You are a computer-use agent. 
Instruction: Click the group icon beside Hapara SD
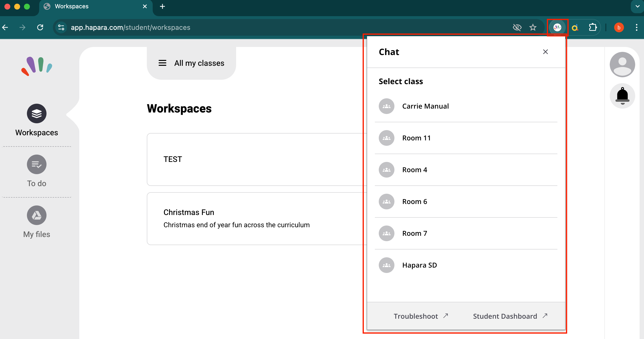(386, 265)
